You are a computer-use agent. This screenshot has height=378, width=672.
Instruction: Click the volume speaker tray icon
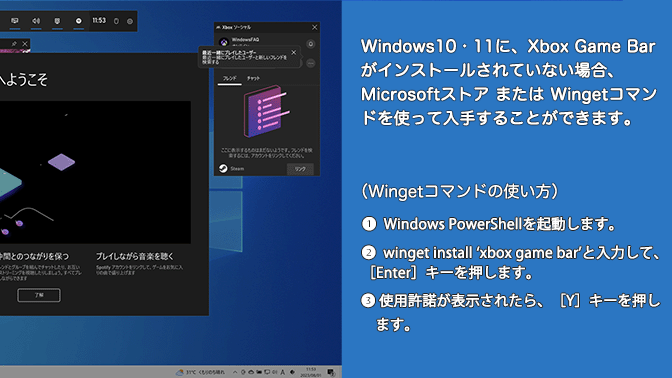[x=275, y=372]
